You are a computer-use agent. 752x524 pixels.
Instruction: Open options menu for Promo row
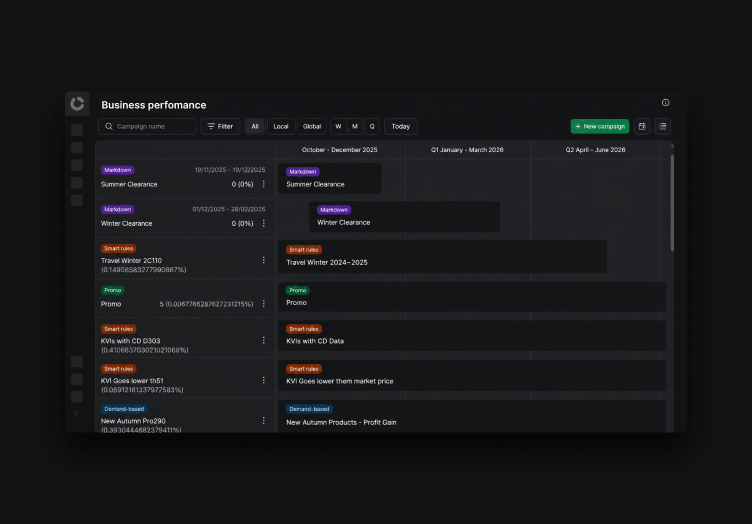coord(263,304)
